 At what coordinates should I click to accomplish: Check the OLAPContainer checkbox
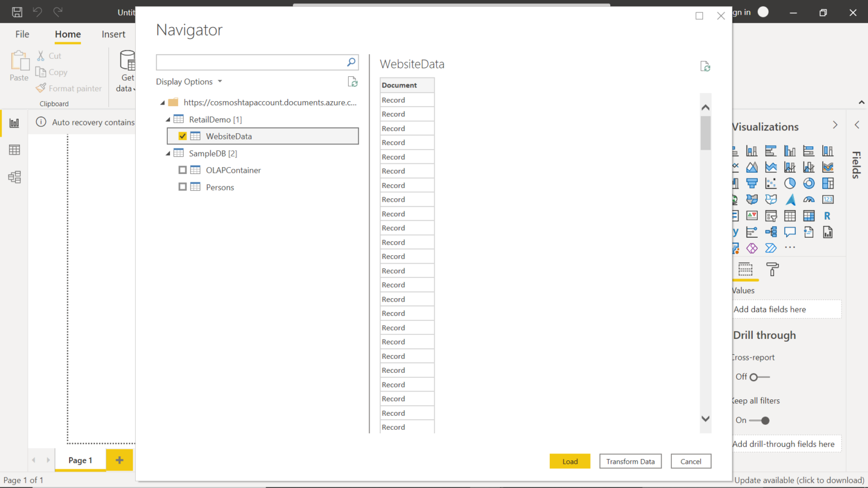coord(182,170)
